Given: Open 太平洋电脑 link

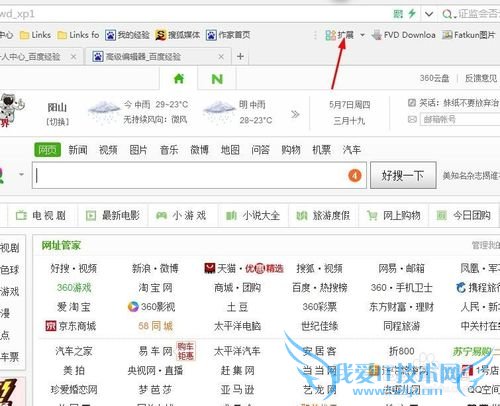Looking at the screenshot, I should pos(237,326).
